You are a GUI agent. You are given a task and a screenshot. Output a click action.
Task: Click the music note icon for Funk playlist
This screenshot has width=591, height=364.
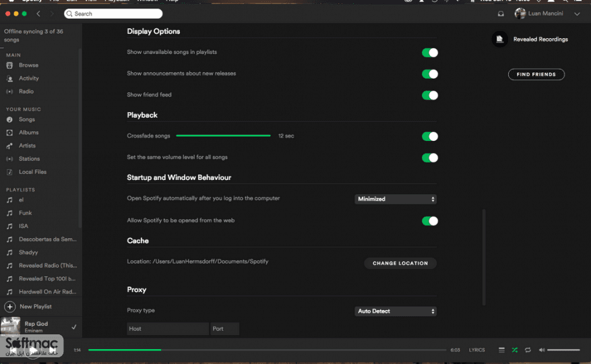[10, 213]
